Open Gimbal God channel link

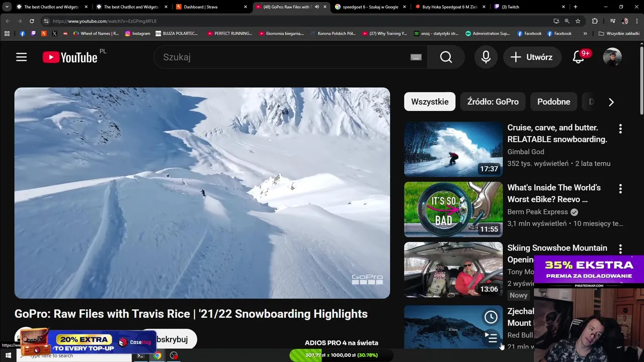(525, 152)
